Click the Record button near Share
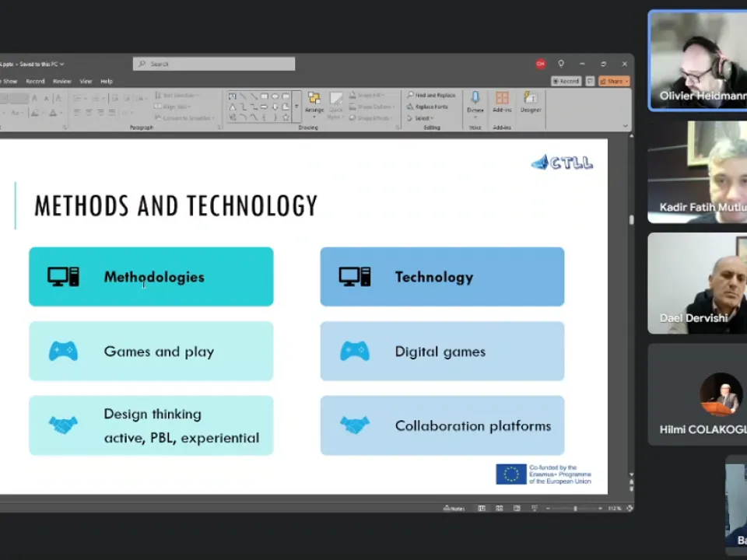This screenshot has height=560, width=747. pos(566,81)
